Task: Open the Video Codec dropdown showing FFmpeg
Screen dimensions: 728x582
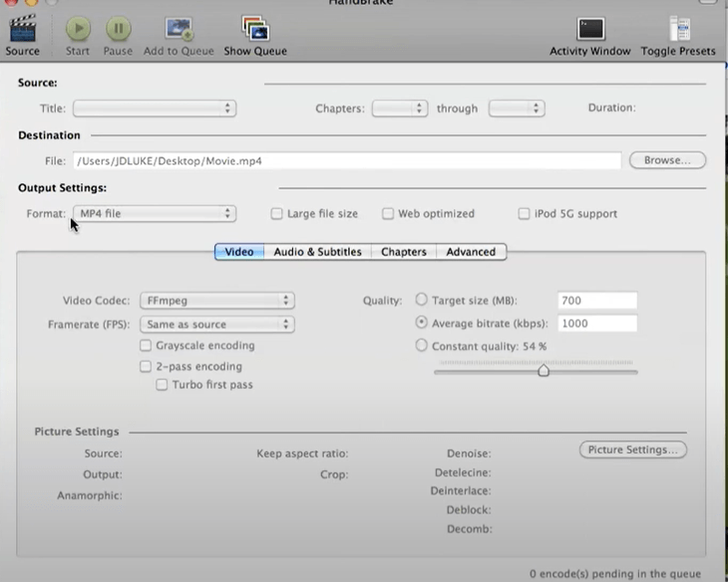Action: (217, 300)
